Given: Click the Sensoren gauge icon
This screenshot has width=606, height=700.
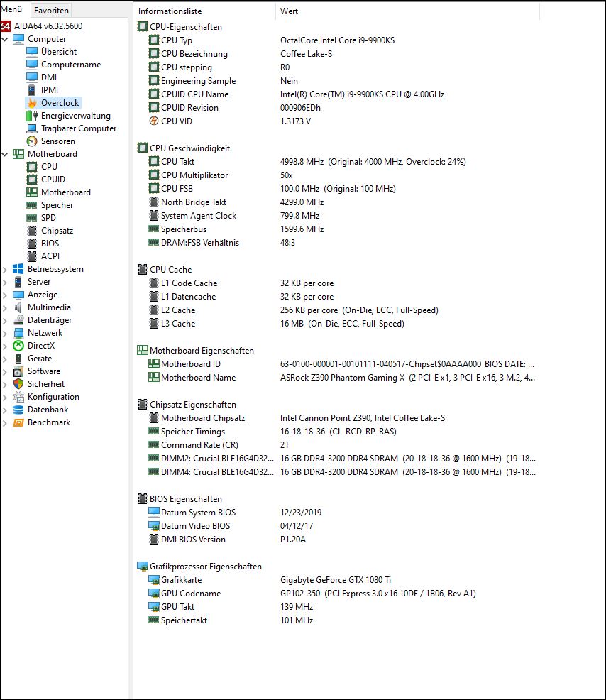Looking at the screenshot, I should click(x=32, y=141).
